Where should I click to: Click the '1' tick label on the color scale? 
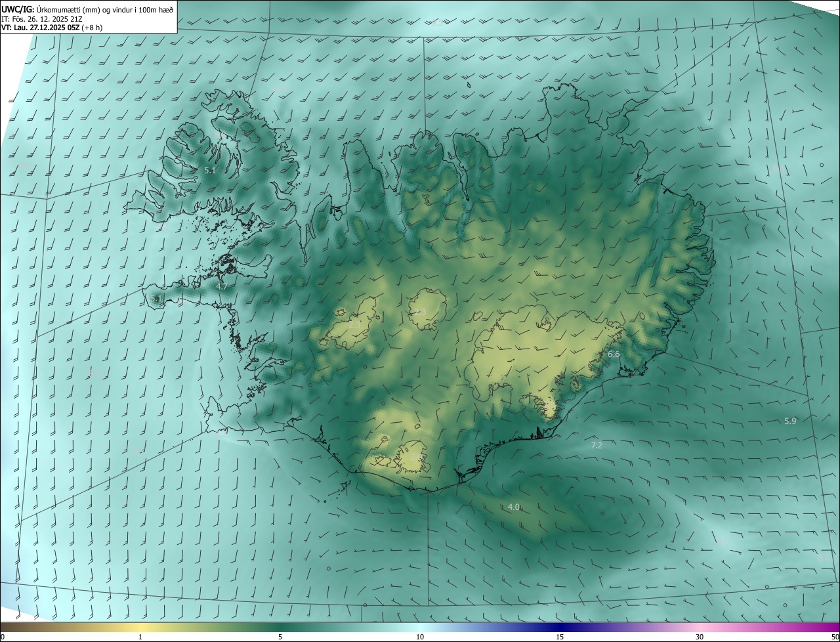140,637
